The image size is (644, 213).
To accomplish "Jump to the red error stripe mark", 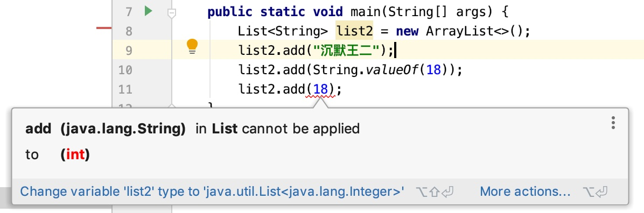I will point(104,28).
